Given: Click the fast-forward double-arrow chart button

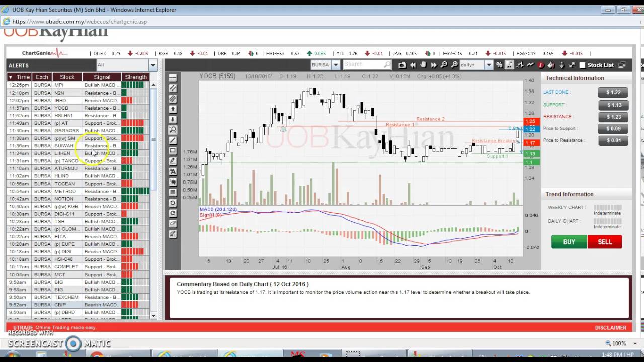Looking at the screenshot, I should pyautogui.click(x=434, y=65).
